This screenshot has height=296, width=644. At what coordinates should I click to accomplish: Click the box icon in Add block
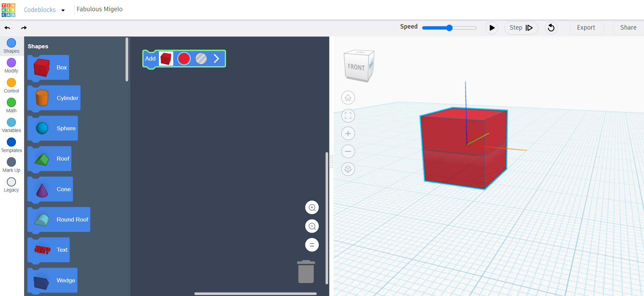click(166, 59)
